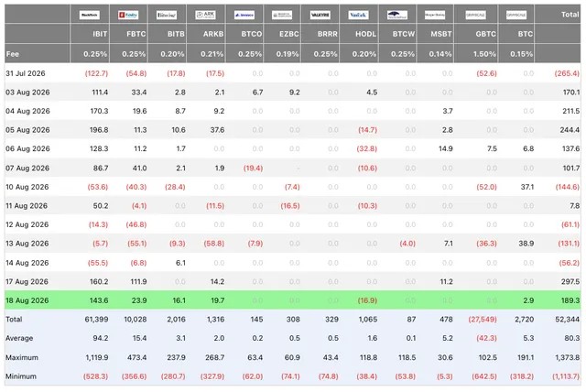
Task: Click the Average row label
Action: (x=19, y=338)
